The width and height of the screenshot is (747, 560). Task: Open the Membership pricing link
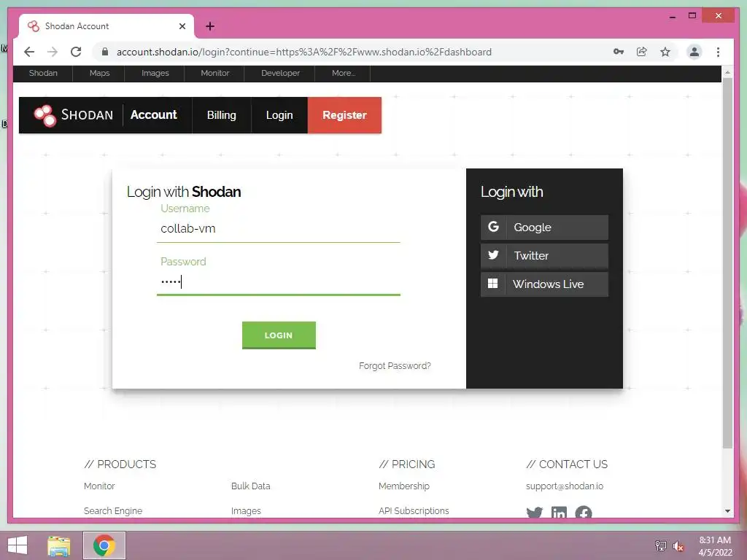pos(404,486)
